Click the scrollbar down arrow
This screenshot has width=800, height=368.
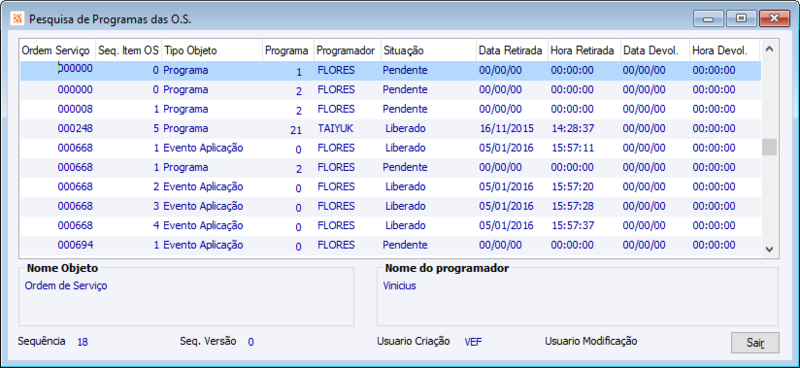click(x=770, y=249)
